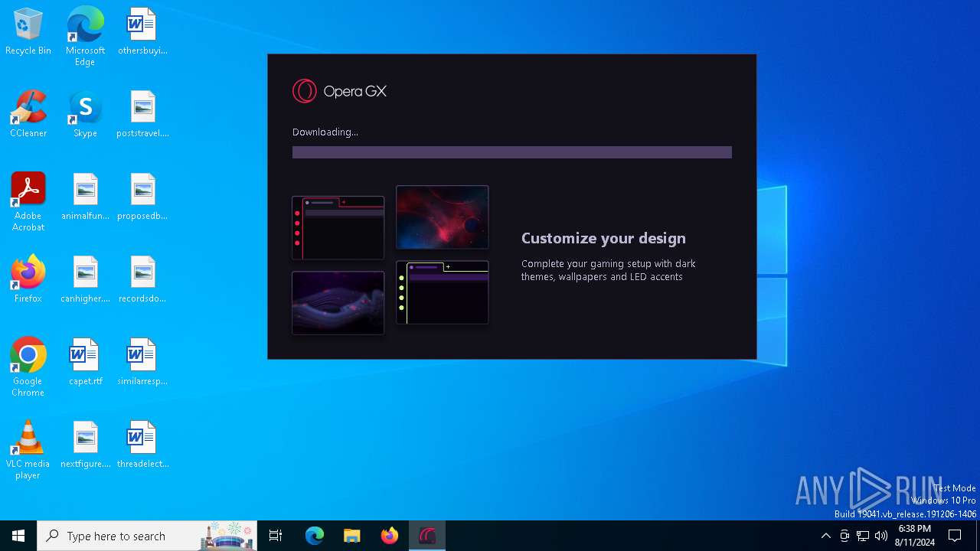Select the othersbuyi Word document icon
This screenshot has width=980, height=551.
coord(142,32)
